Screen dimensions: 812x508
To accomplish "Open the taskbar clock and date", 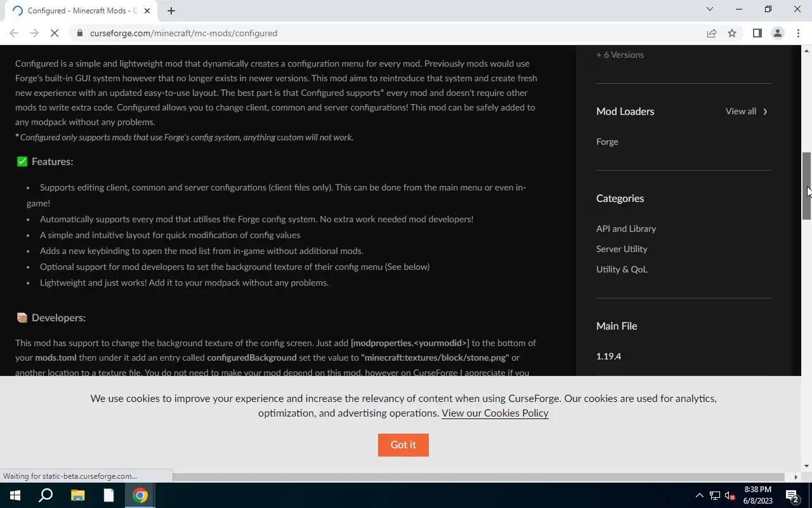I will pos(757,495).
